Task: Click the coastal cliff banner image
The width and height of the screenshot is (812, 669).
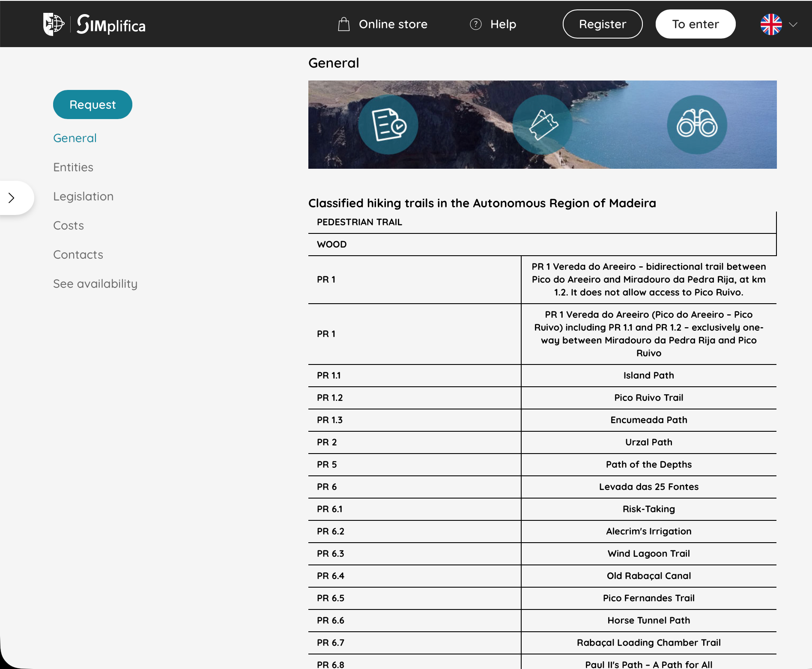Action: pos(542,125)
